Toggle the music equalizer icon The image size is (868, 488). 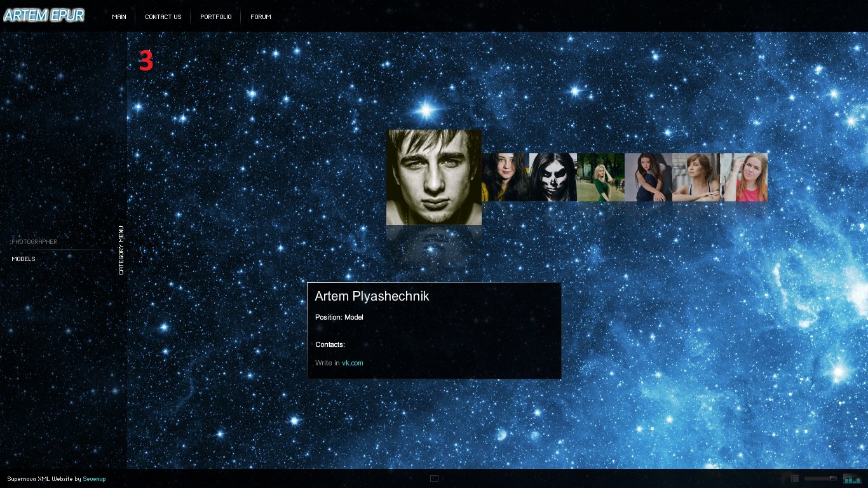(x=851, y=478)
